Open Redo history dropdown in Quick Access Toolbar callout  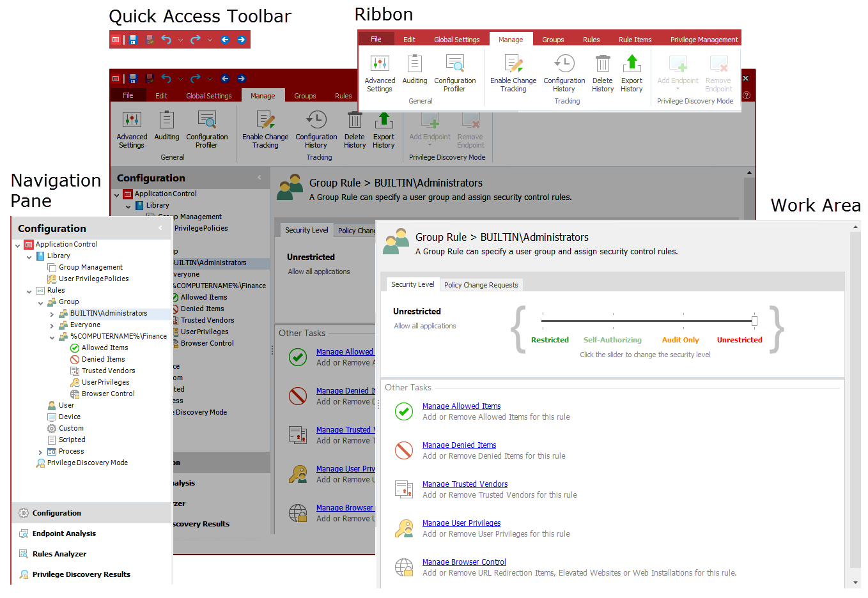210,40
